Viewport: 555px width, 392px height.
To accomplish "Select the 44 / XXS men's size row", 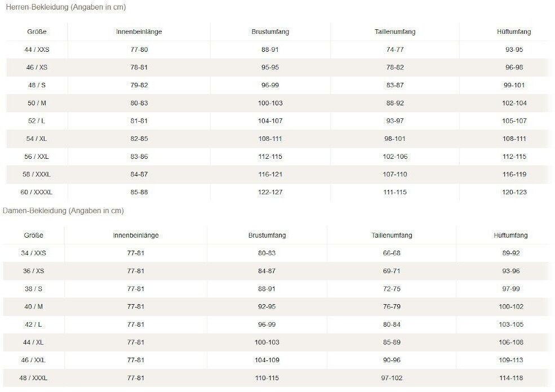I will (x=37, y=50).
